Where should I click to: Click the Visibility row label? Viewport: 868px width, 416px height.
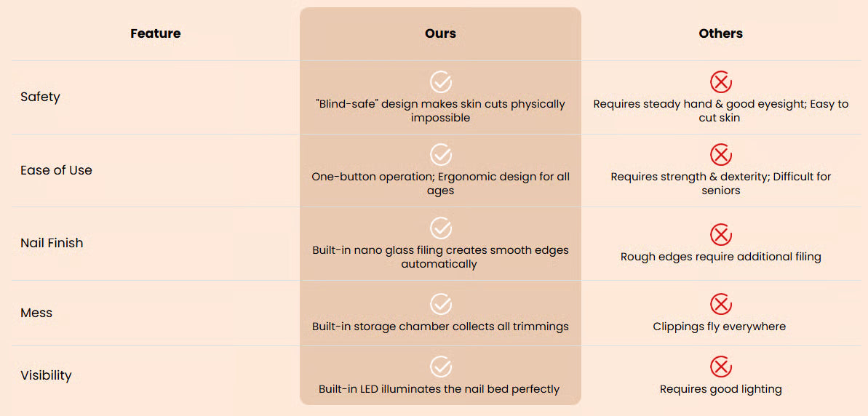(x=46, y=375)
